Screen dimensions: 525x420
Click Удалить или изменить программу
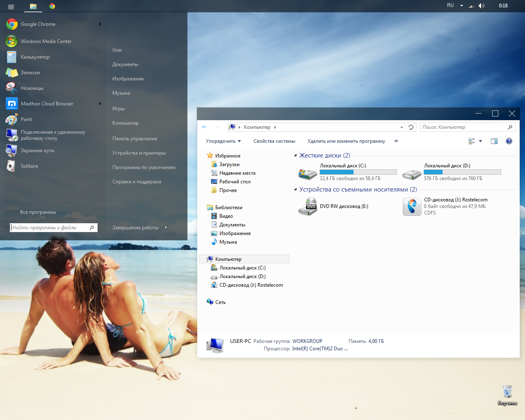pos(346,141)
